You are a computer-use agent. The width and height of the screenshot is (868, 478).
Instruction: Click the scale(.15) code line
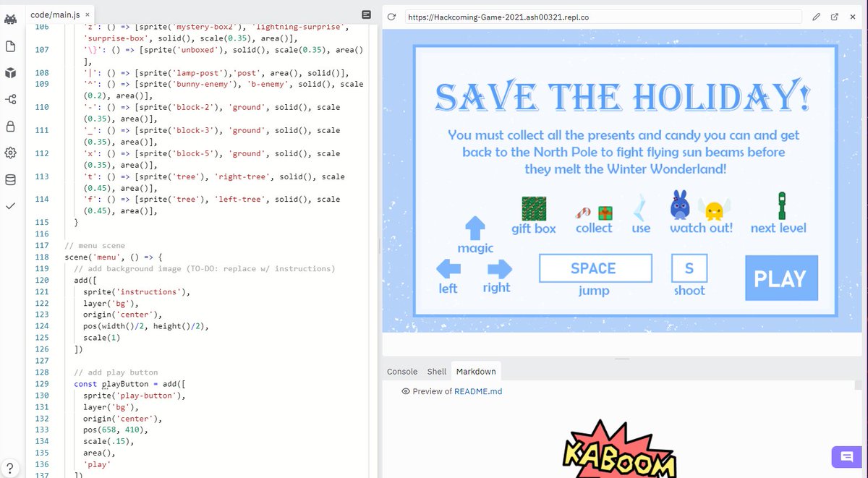coord(109,442)
